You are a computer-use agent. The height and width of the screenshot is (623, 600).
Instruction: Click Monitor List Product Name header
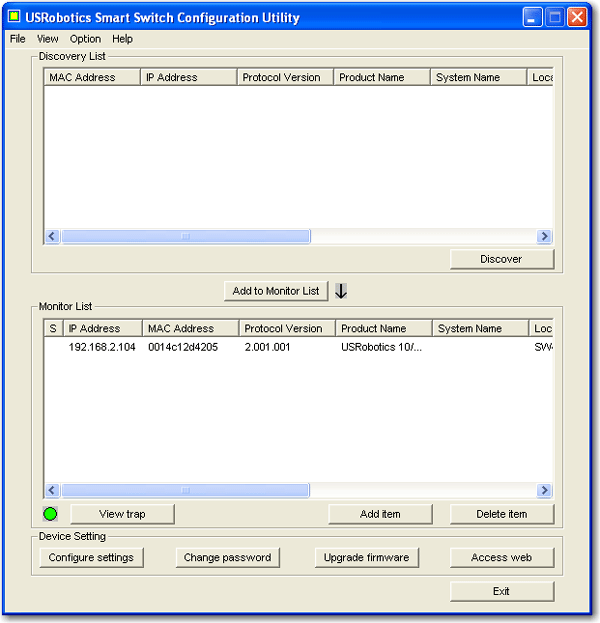pyautogui.click(x=384, y=328)
